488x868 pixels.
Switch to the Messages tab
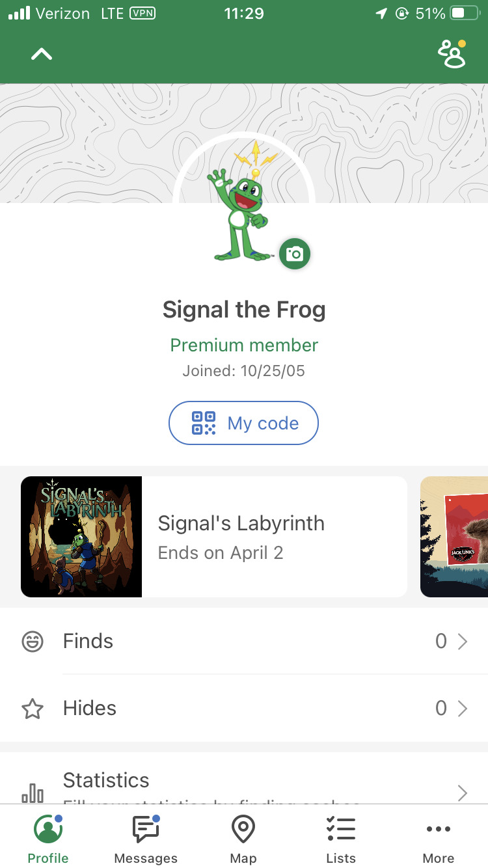click(x=146, y=839)
